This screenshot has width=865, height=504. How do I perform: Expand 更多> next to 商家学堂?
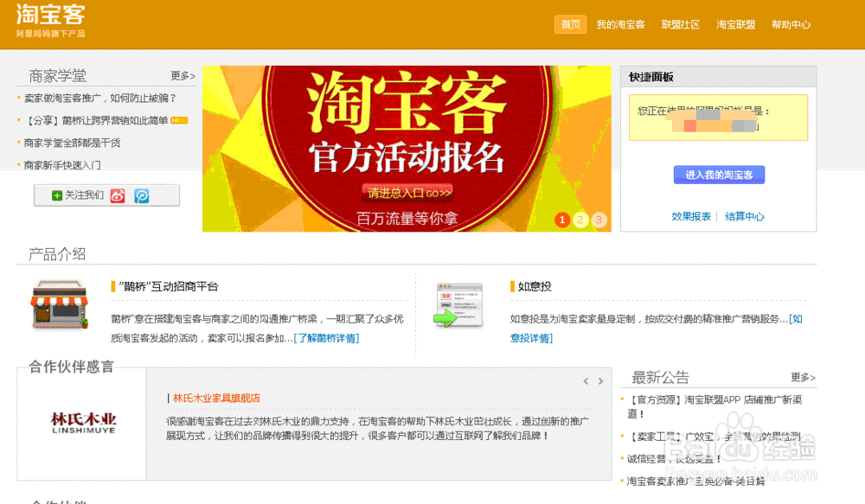coord(183,76)
